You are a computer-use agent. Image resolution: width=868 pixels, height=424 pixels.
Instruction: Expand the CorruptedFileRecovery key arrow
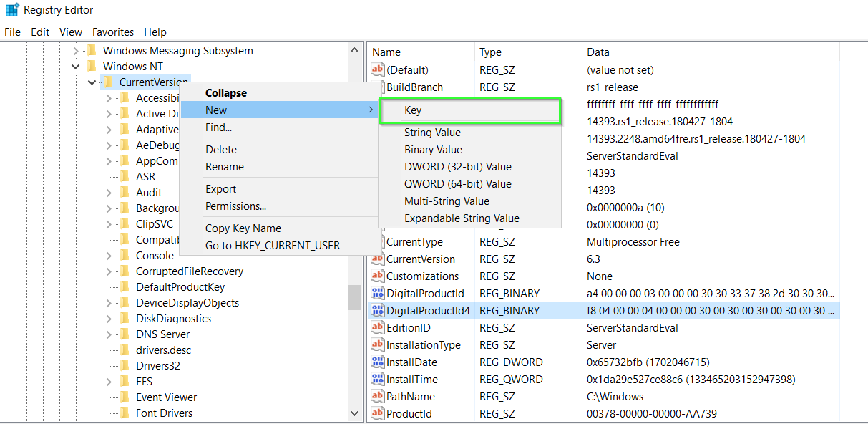coord(109,271)
